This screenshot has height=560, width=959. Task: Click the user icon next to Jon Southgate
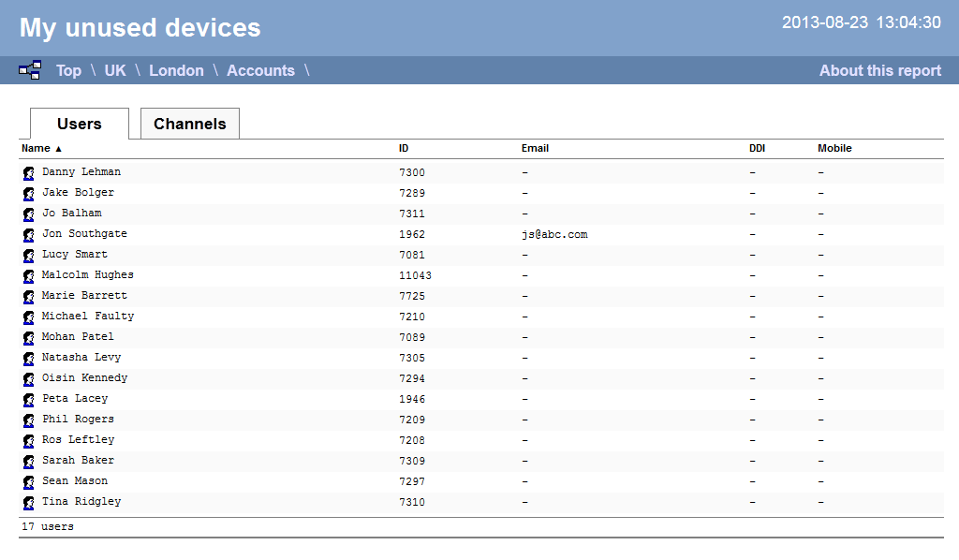click(27, 234)
